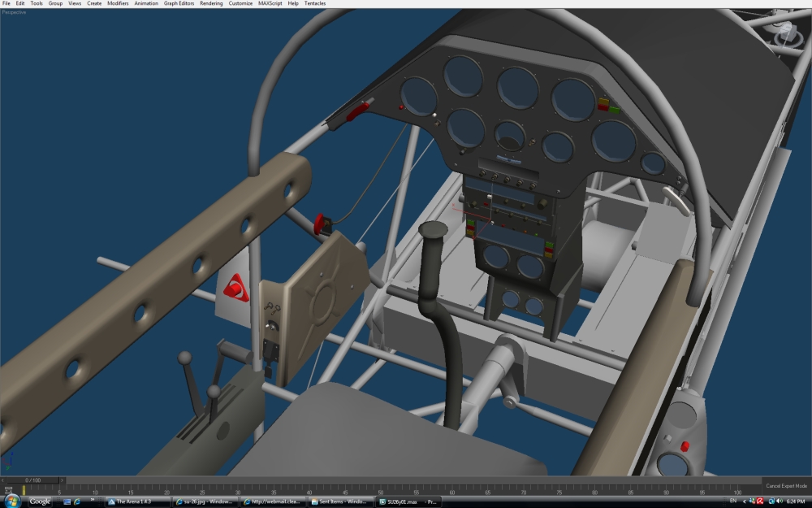Click the time slider 0 / 100 handle
Screen dimensions: 812x508
(33, 480)
